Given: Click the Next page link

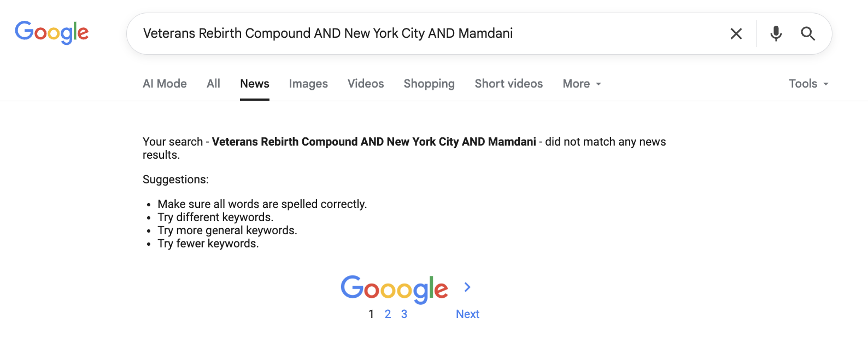Looking at the screenshot, I should (467, 314).
